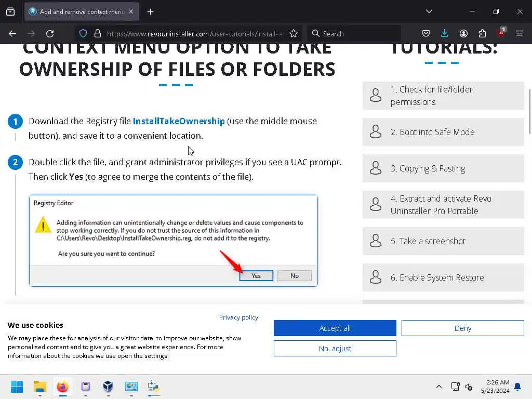The width and height of the screenshot is (532, 399).
Task: Open the Extensions puzzle-piece menu
Action: (482, 34)
